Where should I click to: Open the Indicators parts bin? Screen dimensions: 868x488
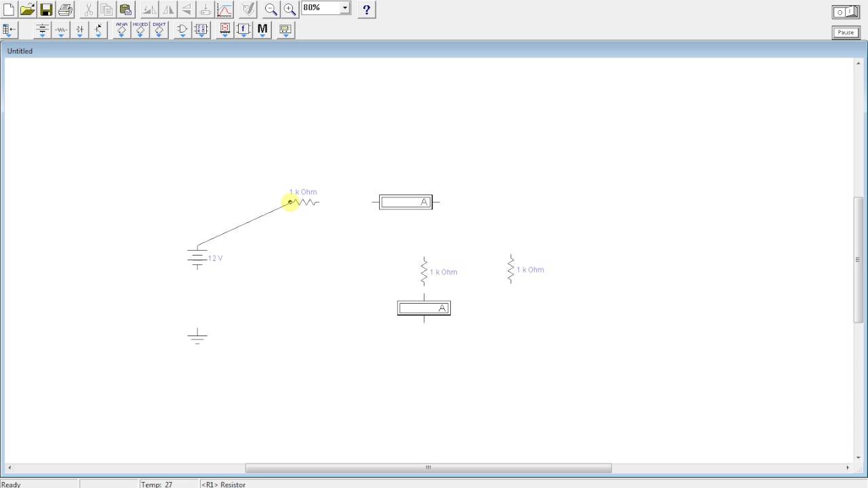pyautogui.click(x=225, y=30)
